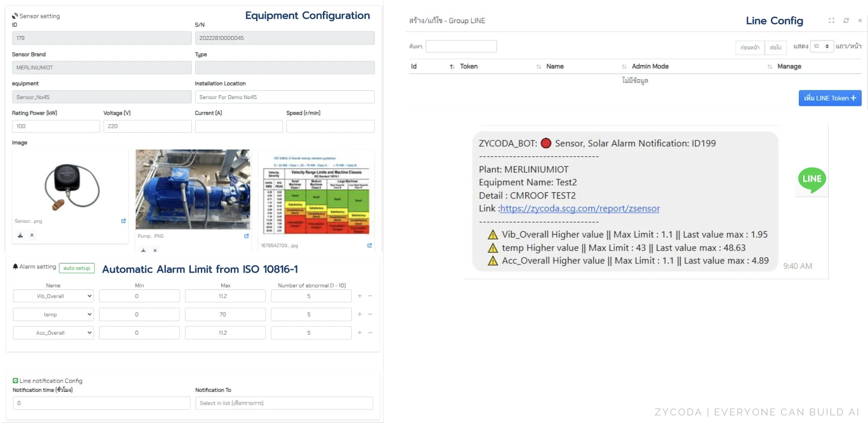Screen dimensions: 868x426
Task: Sort the table by Token column
Action: (x=538, y=67)
